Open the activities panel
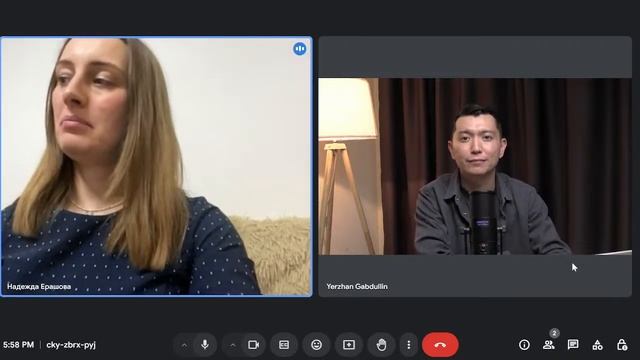The height and width of the screenshot is (360, 640). pos(598,345)
